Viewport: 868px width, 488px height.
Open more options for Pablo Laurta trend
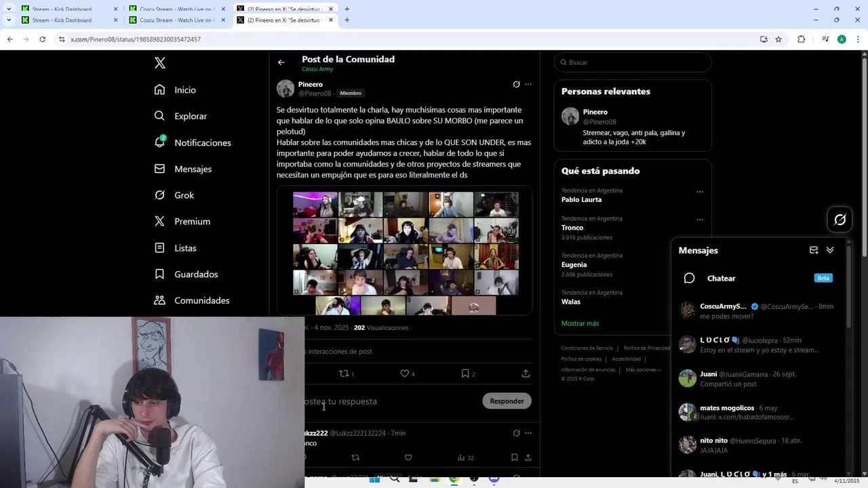pyautogui.click(x=700, y=192)
